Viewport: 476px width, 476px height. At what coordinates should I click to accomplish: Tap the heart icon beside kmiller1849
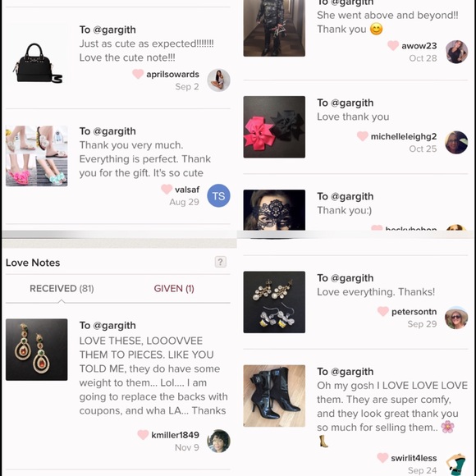[x=143, y=434]
